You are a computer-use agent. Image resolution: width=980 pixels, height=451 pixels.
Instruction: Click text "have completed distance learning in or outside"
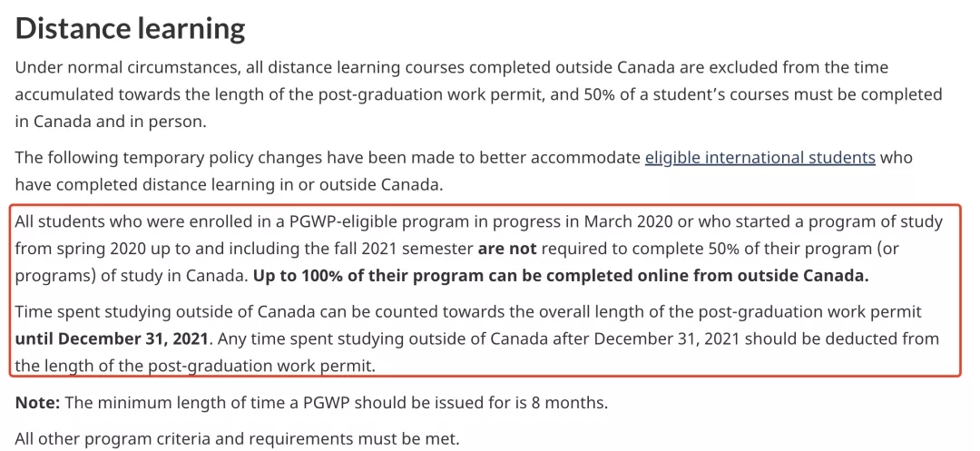coord(181,185)
